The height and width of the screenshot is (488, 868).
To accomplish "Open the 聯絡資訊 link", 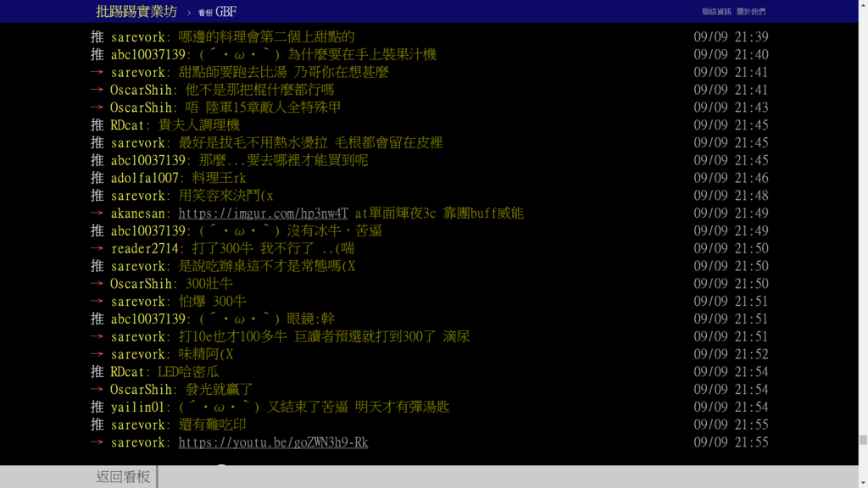I will point(716,12).
